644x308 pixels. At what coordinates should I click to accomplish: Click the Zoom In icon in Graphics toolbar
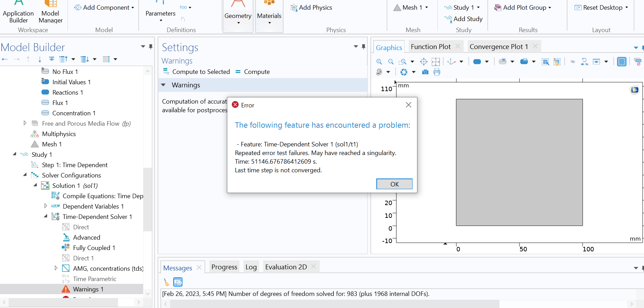379,62
